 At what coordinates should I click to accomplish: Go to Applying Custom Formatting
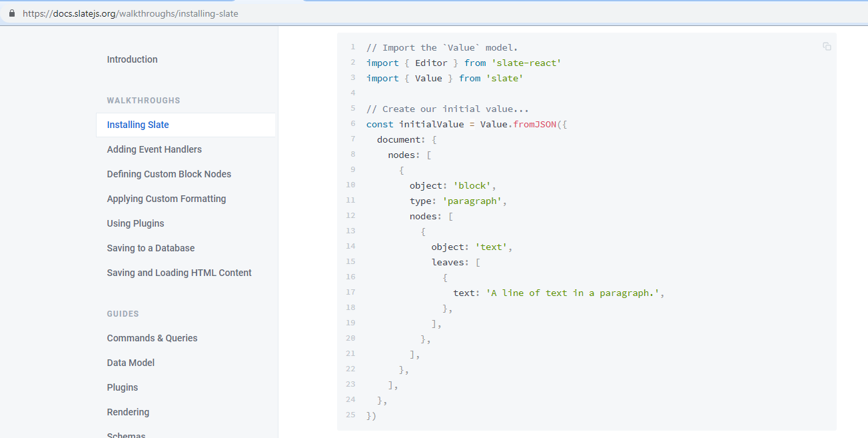[x=166, y=199]
